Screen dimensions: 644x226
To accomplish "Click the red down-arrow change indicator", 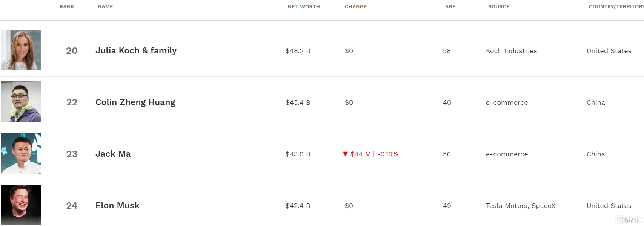I will (x=345, y=154).
